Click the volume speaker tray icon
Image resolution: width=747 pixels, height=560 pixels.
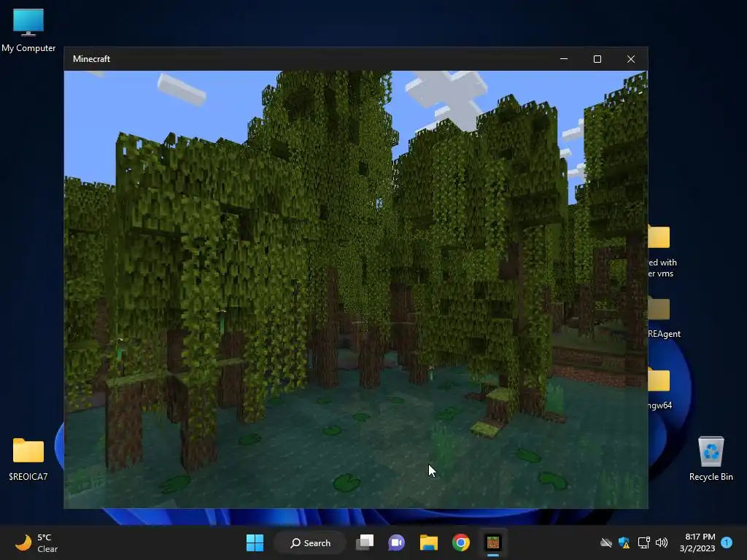click(x=661, y=542)
